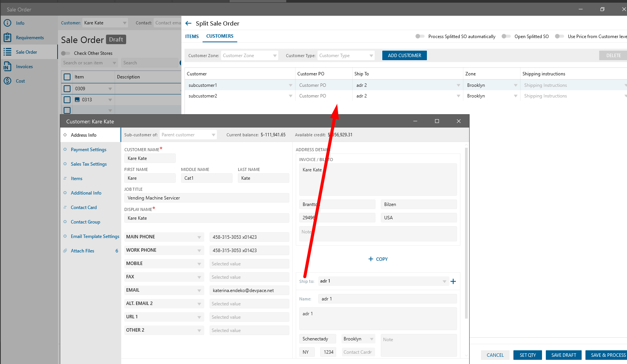Click the Info icon in the sidebar

pyautogui.click(x=7, y=23)
